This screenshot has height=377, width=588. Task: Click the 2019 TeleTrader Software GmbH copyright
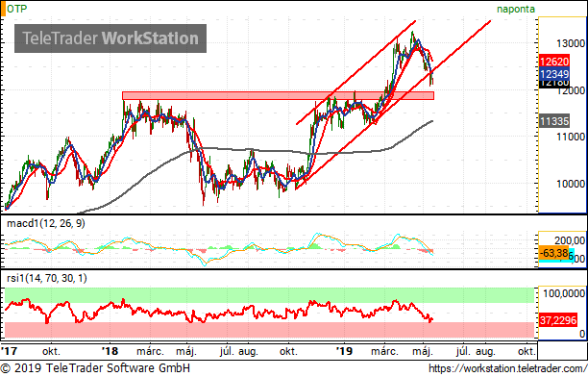(x=95, y=368)
